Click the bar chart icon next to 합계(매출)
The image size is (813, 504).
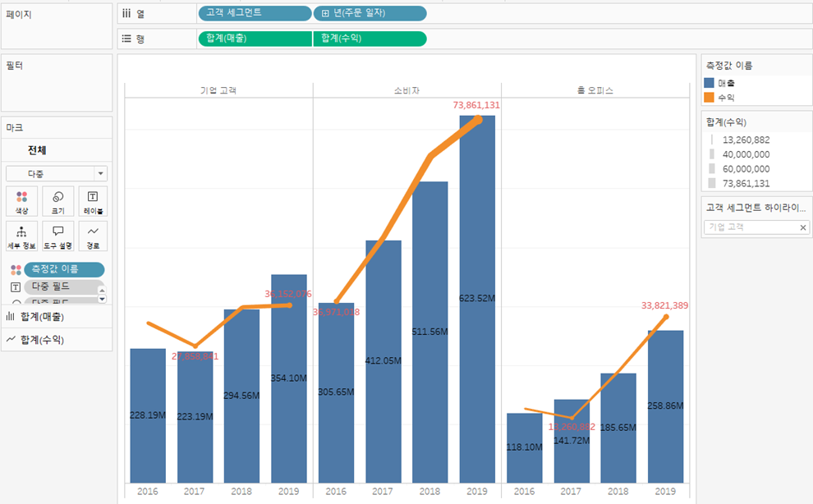[x=11, y=316]
